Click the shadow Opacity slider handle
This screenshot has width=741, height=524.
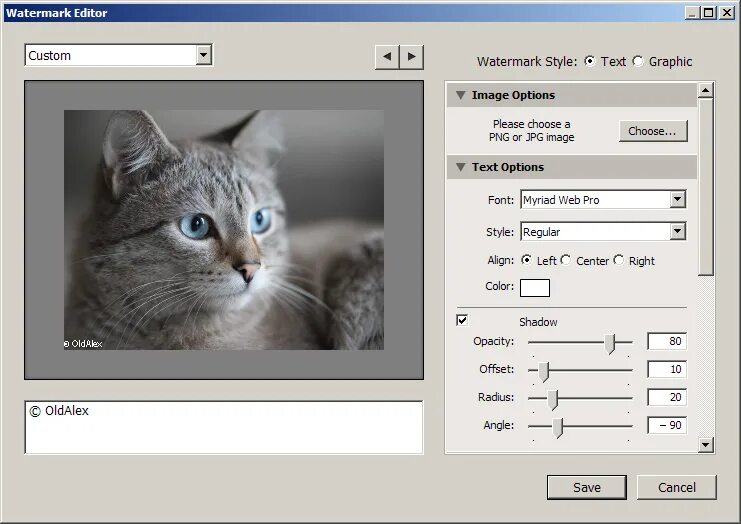pyautogui.click(x=610, y=344)
